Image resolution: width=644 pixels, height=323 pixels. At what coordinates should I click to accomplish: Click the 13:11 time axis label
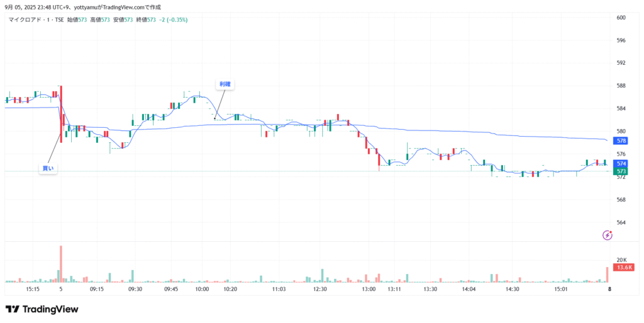pyautogui.click(x=394, y=289)
